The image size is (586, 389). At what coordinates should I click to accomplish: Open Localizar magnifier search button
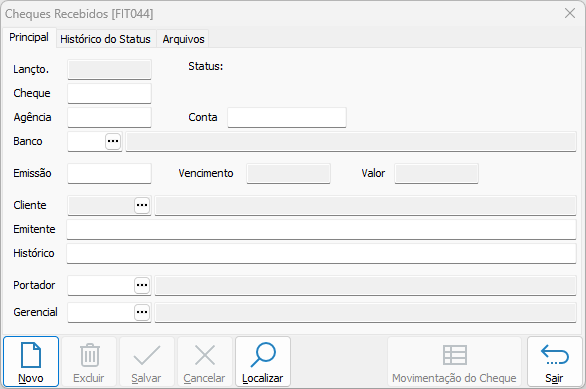point(263,361)
